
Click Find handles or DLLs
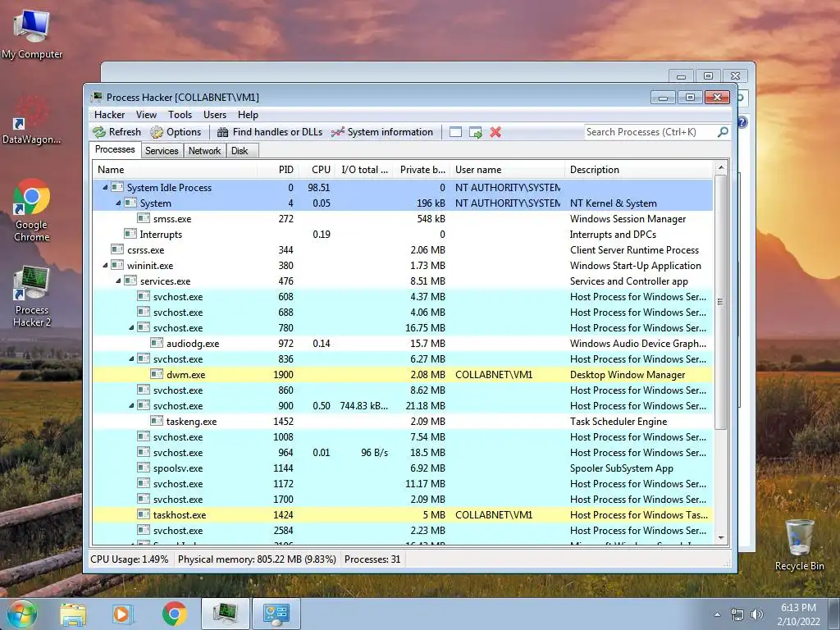tap(270, 132)
